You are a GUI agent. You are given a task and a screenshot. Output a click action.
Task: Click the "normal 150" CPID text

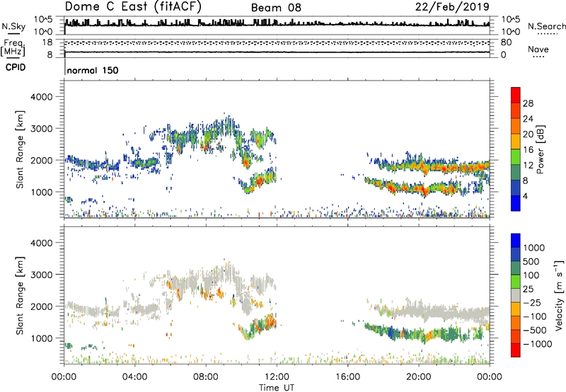tap(93, 70)
